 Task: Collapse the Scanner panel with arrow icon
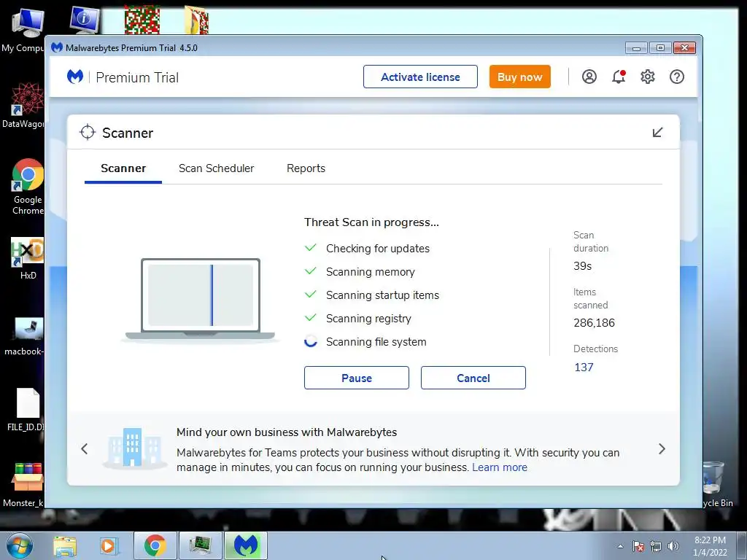[657, 133]
